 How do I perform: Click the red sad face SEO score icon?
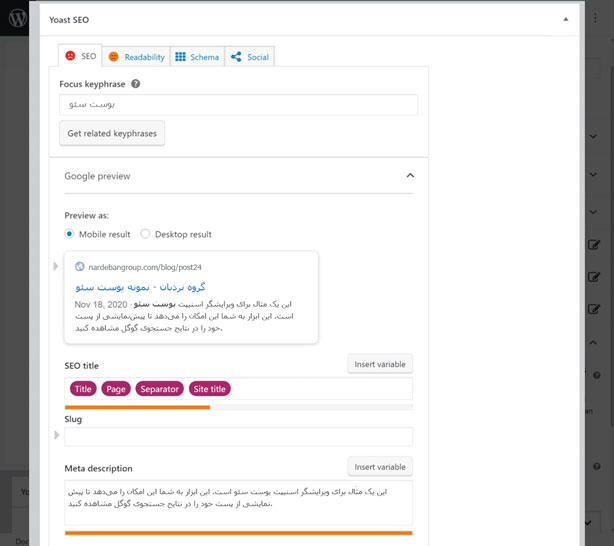tap(70, 56)
